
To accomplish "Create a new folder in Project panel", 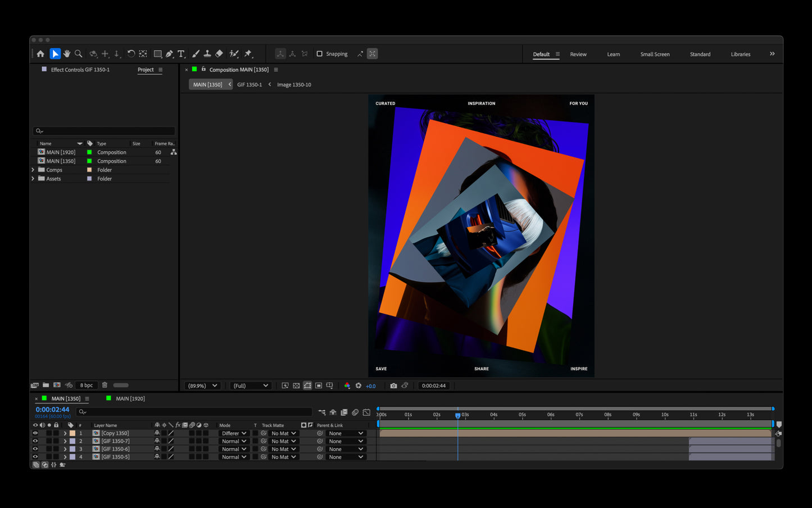I will (46, 385).
